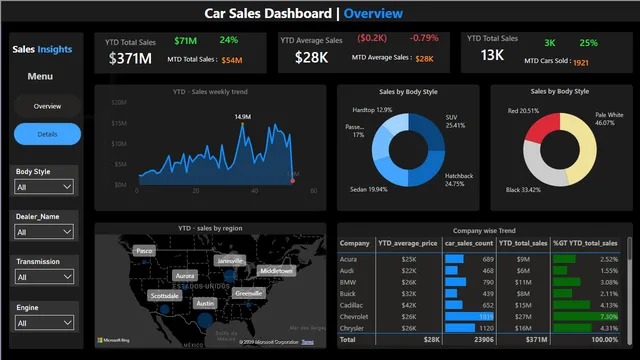Select the Pasco city label on map
Screen dimensions: 640x360
point(144,251)
